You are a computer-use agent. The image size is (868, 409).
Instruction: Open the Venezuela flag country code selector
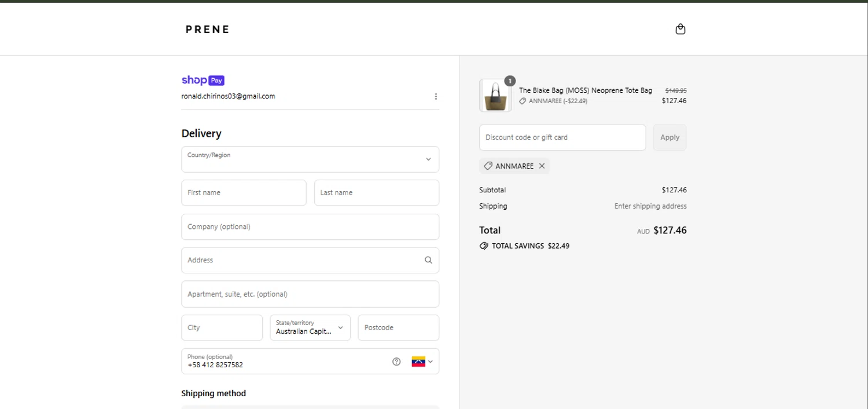pos(422,361)
